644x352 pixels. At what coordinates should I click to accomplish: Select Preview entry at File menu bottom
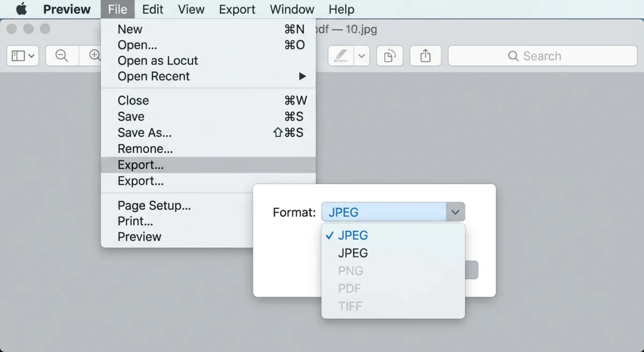(x=177, y=236)
